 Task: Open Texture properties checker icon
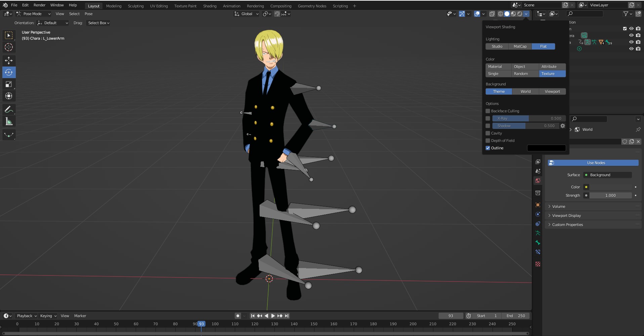(538, 264)
